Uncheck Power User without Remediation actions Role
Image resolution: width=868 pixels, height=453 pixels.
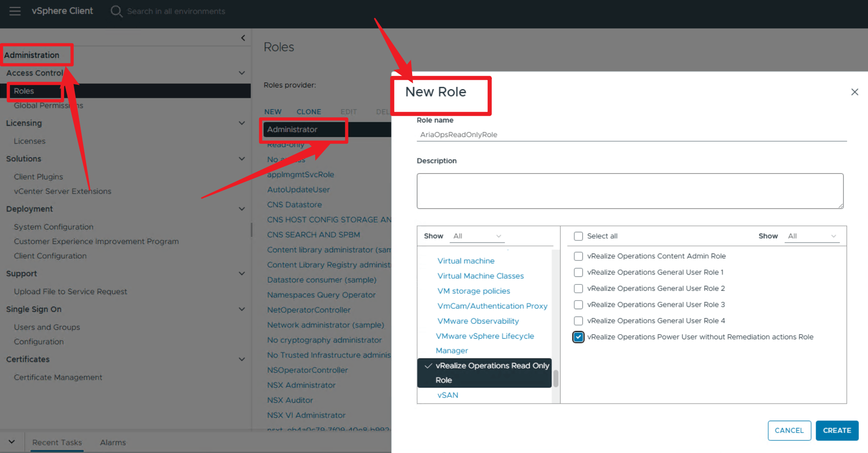578,337
